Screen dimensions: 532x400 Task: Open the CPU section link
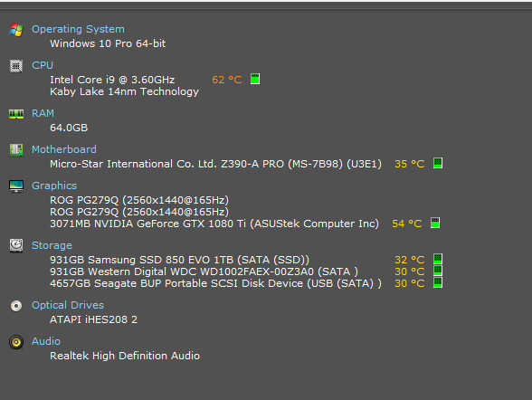(x=43, y=65)
